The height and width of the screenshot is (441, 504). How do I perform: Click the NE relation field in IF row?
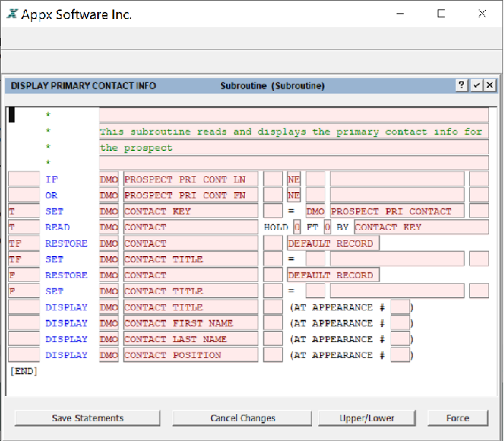click(x=294, y=179)
